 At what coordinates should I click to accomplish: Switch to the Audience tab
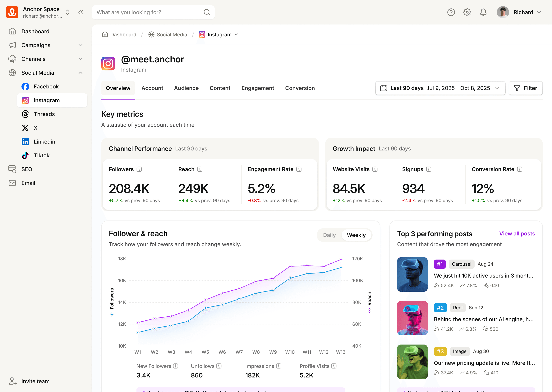pyautogui.click(x=186, y=88)
